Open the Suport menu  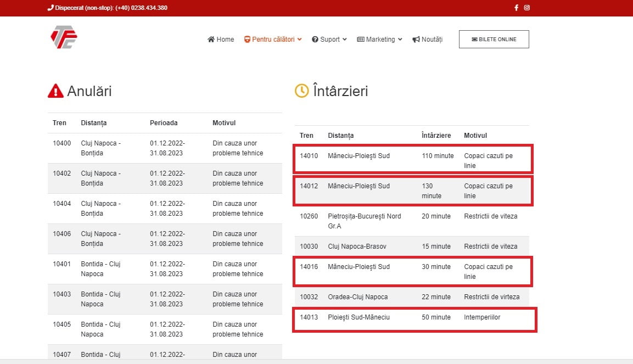tap(329, 39)
